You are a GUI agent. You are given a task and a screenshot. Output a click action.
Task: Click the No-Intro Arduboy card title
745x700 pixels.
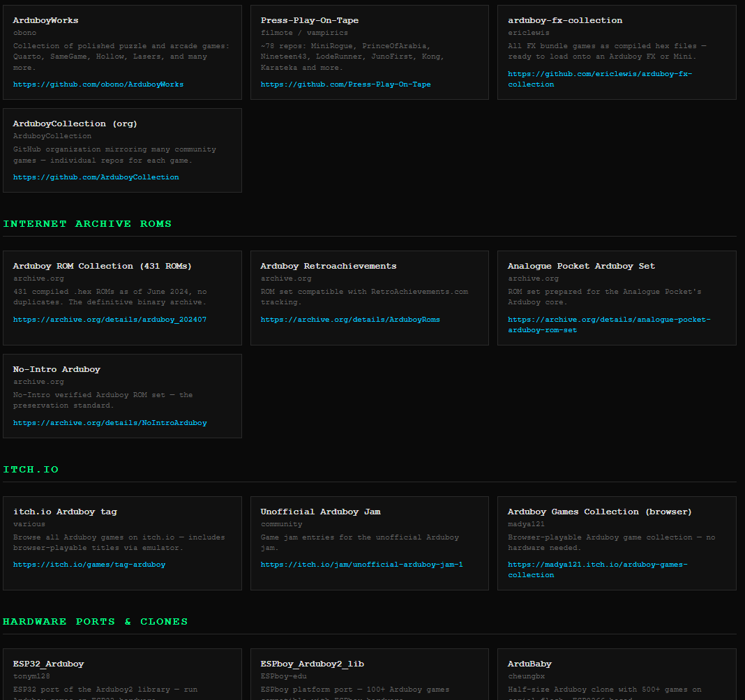(57, 369)
